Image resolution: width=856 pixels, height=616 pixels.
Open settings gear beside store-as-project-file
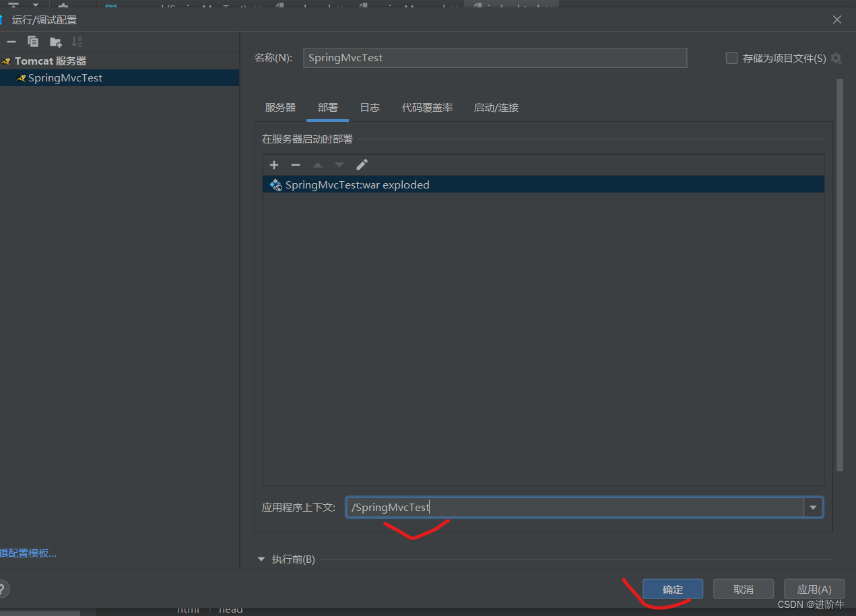(836, 59)
